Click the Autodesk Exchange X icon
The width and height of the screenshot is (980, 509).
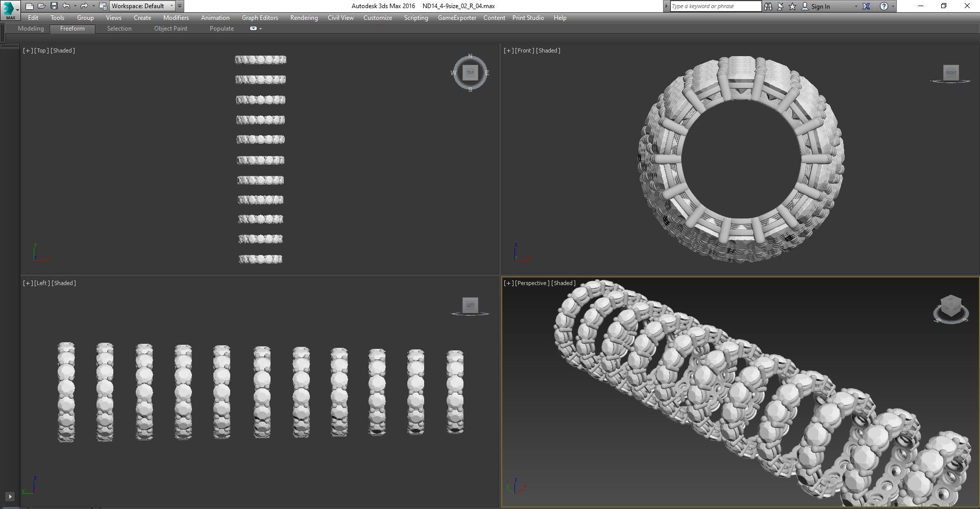[866, 6]
